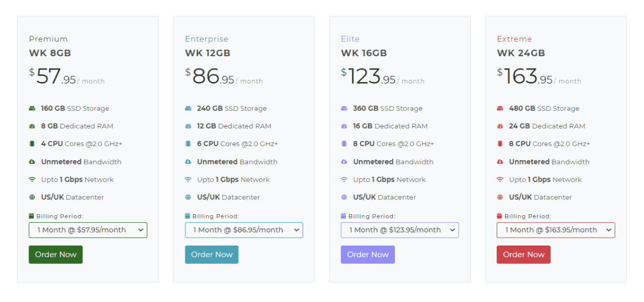This screenshot has height=302, width=644.
Task: Click the purple Elite Order Now button
Action: [368, 255]
